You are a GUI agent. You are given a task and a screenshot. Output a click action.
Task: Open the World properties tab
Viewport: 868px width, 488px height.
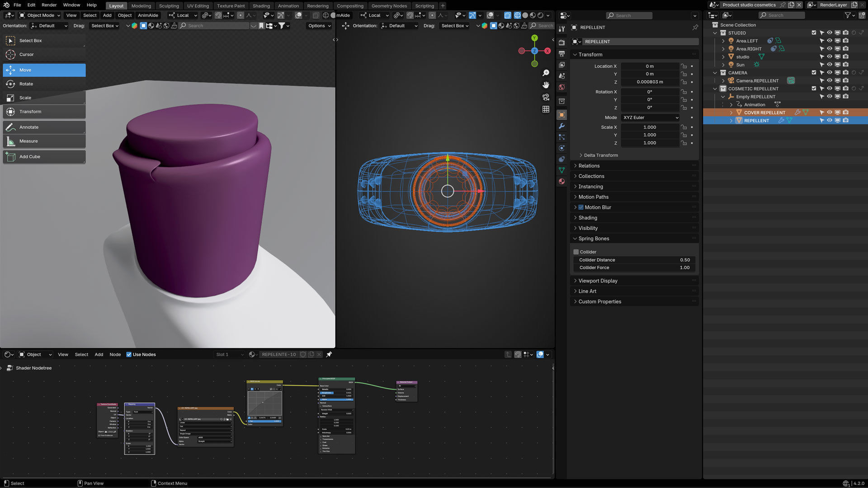561,87
